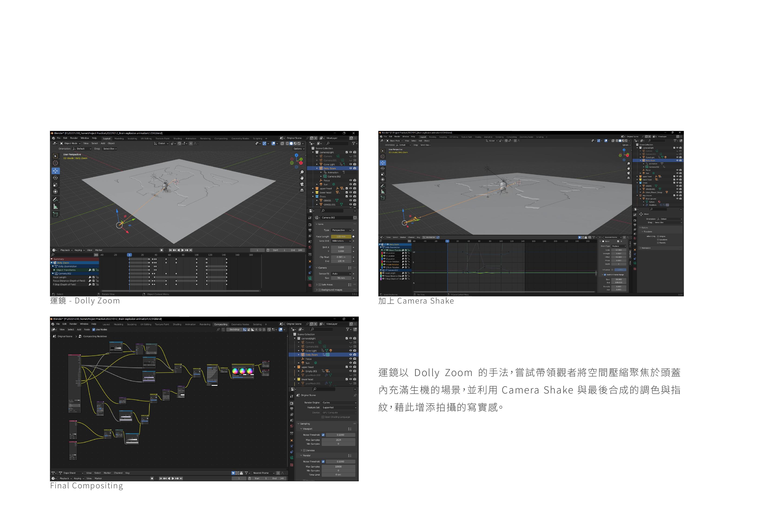Click the keyframe diamond beside Focal Length 120 mm
The height and width of the screenshot is (532, 775).
click(x=354, y=236)
